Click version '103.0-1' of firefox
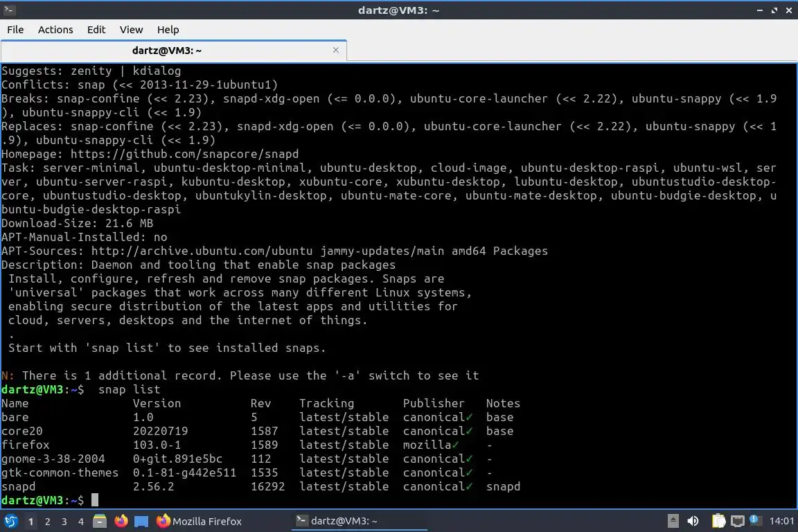Viewport: 798px width, 532px height. click(157, 445)
